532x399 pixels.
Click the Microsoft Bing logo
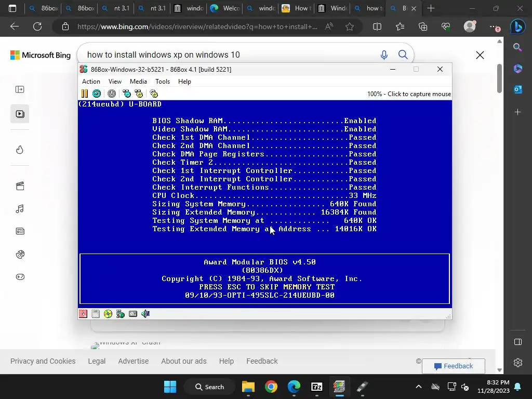pyautogui.click(x=41, y=55)
